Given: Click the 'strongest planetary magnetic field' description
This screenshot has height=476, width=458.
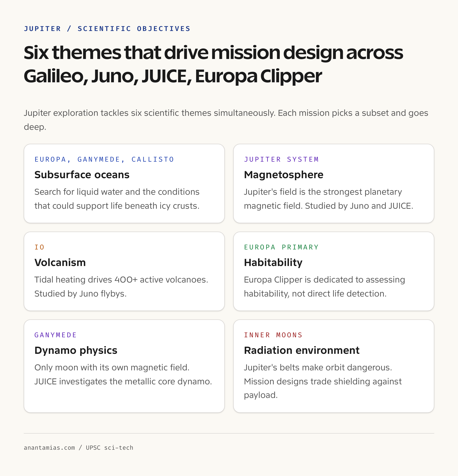Looking at the screenshot, I should [x=328, y=199].
